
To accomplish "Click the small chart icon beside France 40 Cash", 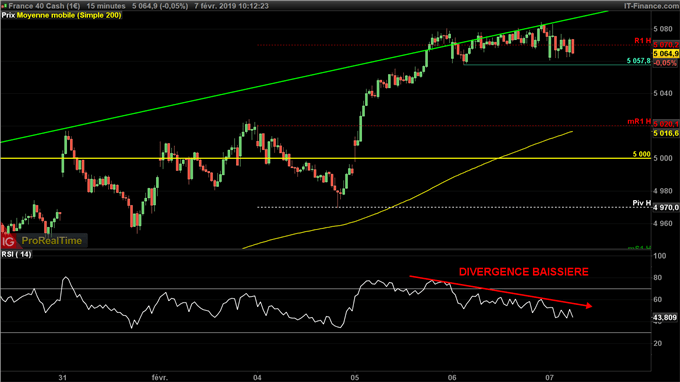I will (x=4, y=6).
